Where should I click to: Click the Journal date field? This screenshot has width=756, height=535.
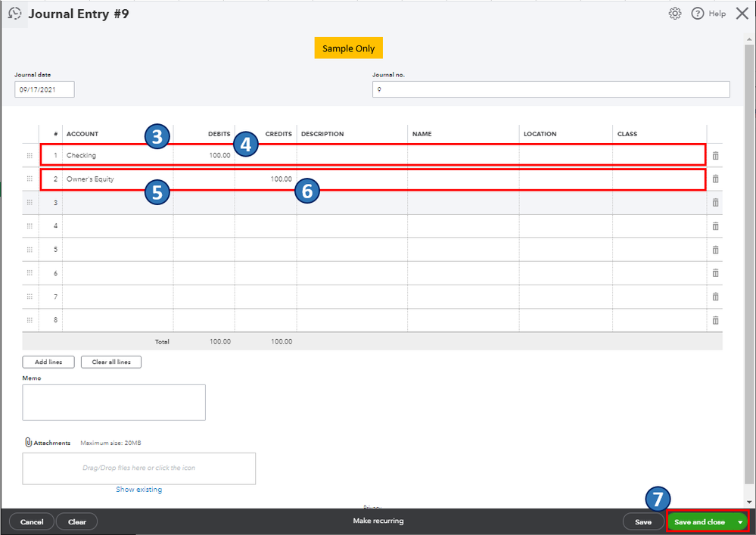tap(45, 89)
